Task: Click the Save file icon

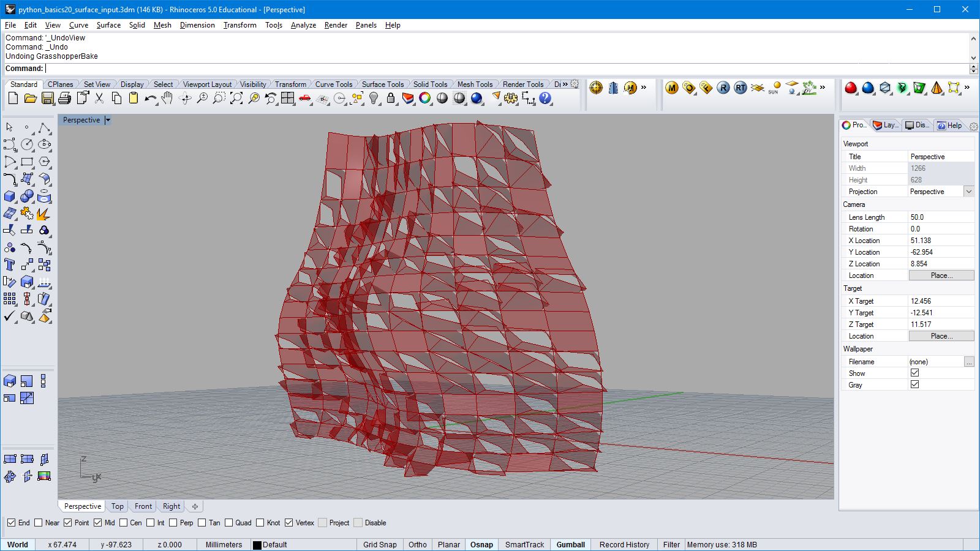Action: coord(47,99)
